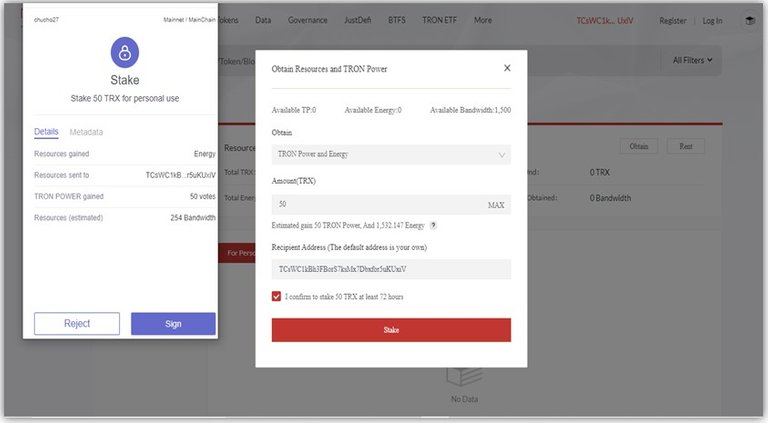Click the Recipient Address input field
The width and height of the screenshot is (768, 423).
pyautogui.click(x=391, y=269)
